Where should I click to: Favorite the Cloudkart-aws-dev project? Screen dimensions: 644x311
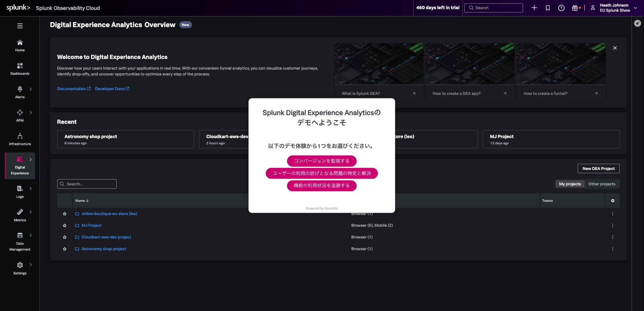pyautogui.click(x=65, y=237)
